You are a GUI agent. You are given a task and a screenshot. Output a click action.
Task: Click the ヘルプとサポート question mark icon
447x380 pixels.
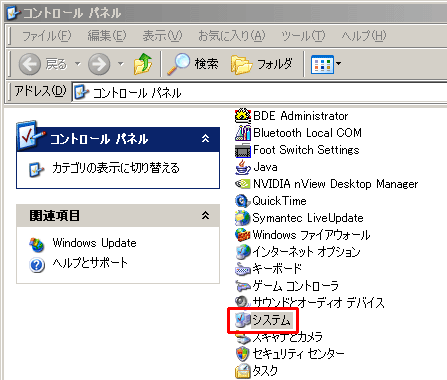click(37, 265)
